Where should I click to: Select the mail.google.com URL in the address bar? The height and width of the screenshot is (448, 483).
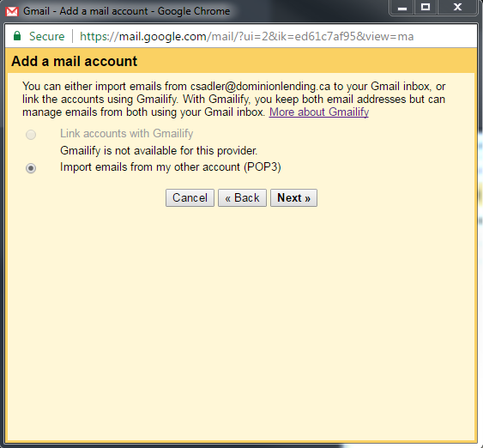coord(246,37)
